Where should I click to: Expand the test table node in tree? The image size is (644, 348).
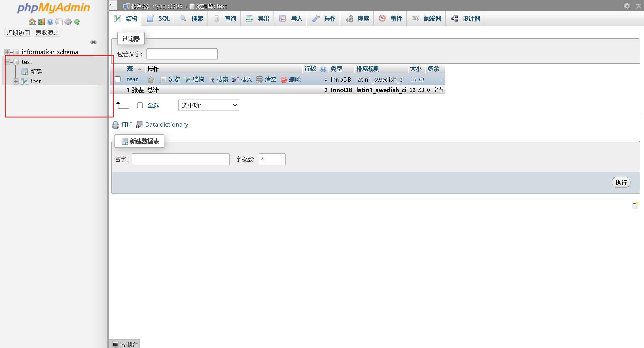pos(15,81)
